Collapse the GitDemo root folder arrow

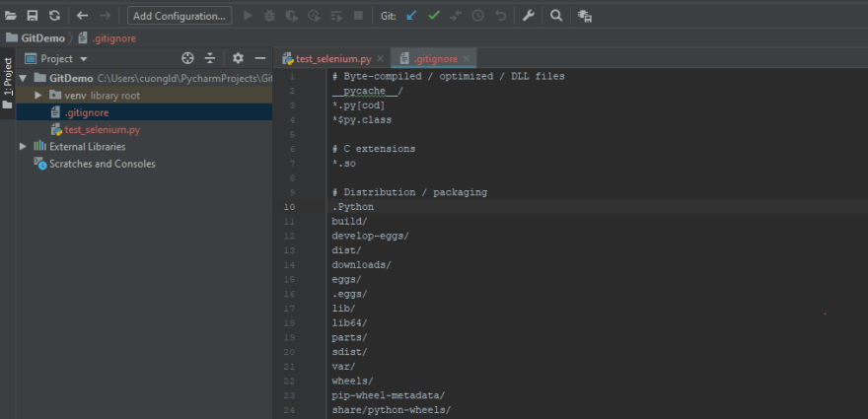(x=23, y=79)
